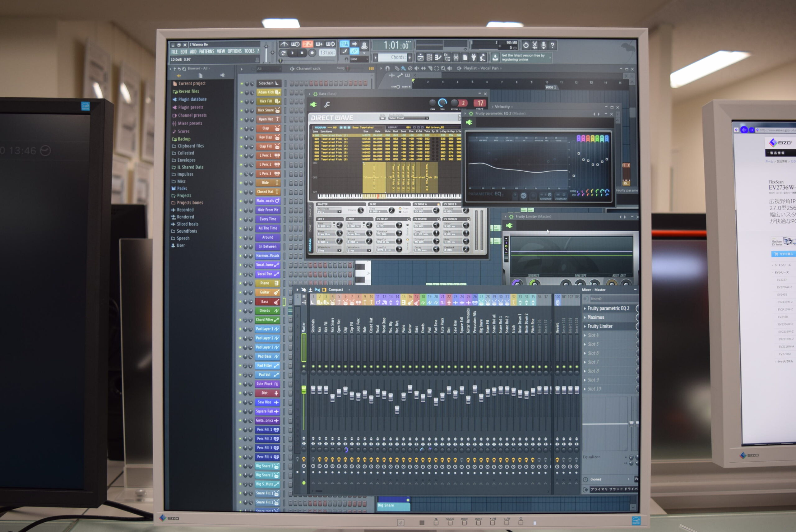The image size is (796, 532).
Task: Click the plugin picker plug icon
Action: pos(474,57)
